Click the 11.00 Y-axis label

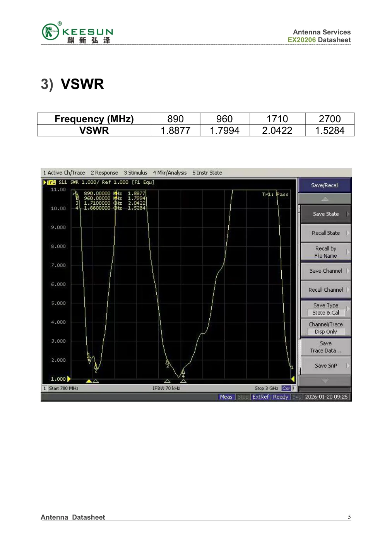(x=58, y=190)
